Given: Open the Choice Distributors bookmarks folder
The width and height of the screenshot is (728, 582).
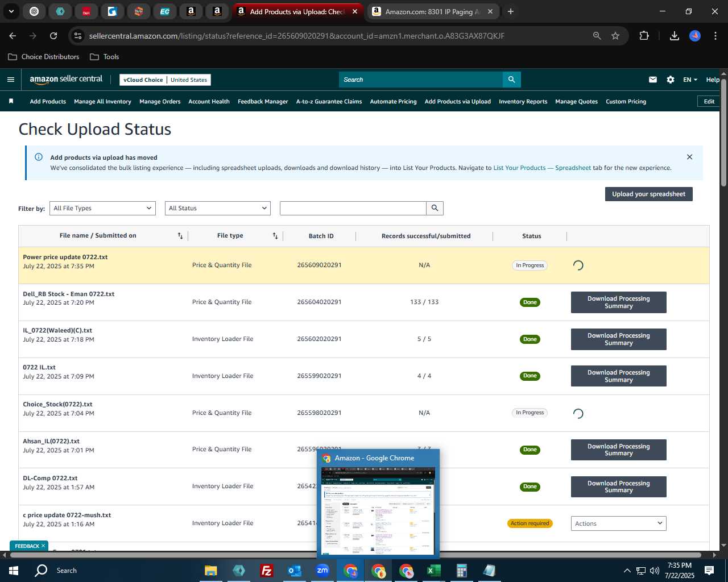Looking at the screenshot, I should (x=44, y=57).
